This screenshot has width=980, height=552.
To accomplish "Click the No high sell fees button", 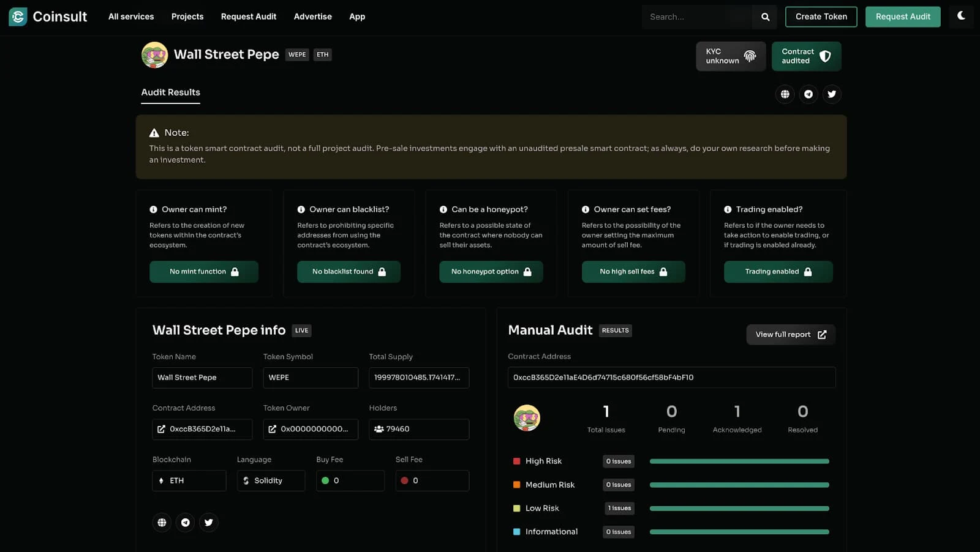I will tap(633, 272).
